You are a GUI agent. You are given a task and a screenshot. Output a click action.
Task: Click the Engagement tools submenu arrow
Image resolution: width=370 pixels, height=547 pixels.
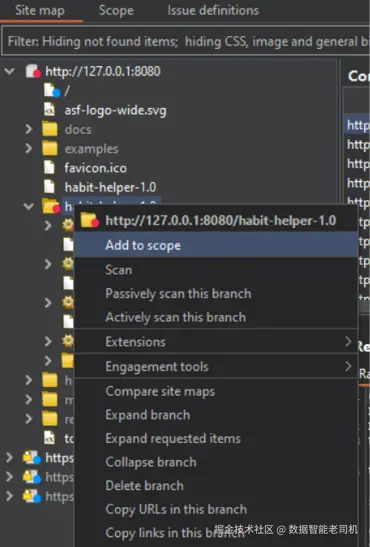point(348,366)
